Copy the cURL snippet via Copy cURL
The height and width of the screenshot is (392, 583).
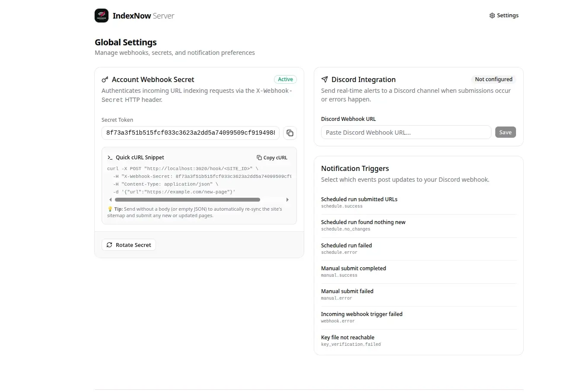point(272,158)
